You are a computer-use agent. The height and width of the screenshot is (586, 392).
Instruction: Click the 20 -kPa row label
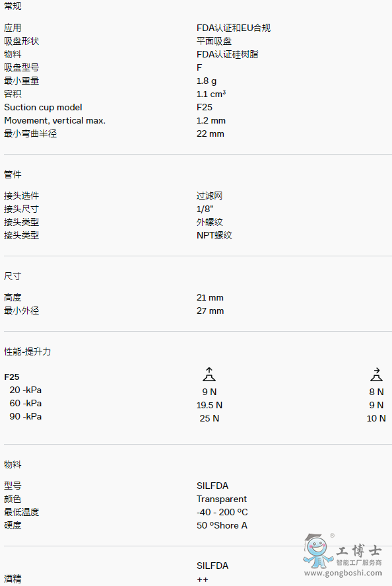point(25,390)
